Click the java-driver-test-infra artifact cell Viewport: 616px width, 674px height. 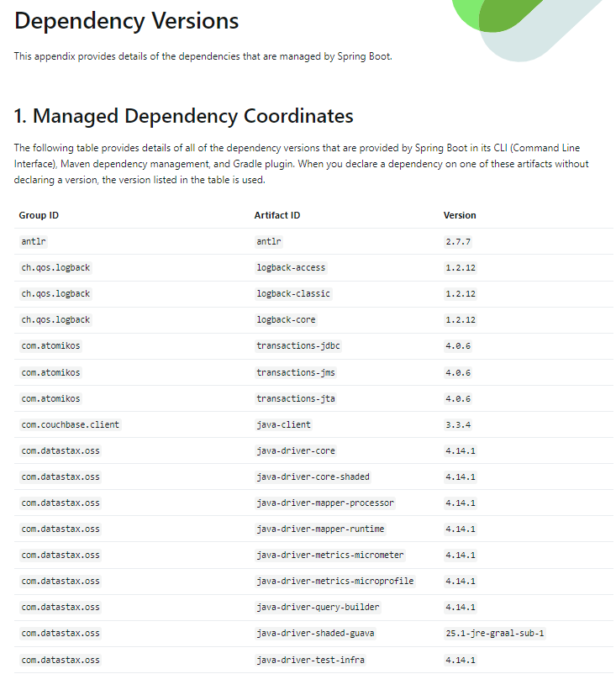[310, 660]
